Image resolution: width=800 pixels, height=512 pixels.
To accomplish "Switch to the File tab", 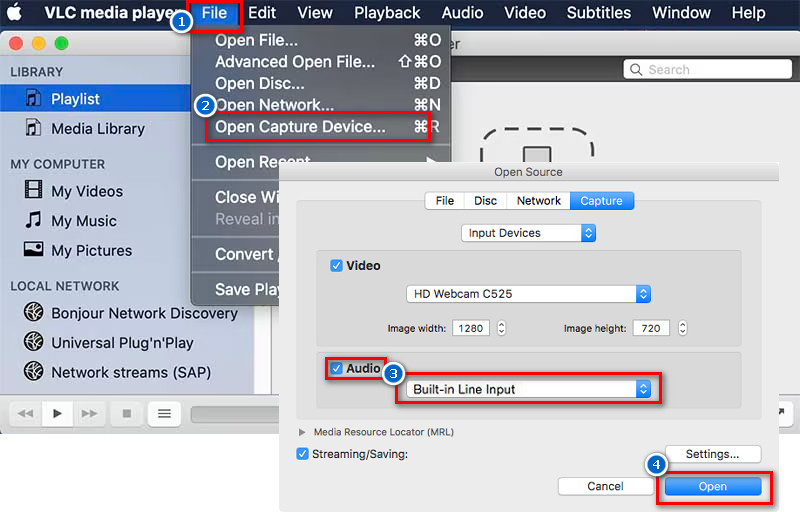I will (x=444, y=201).
